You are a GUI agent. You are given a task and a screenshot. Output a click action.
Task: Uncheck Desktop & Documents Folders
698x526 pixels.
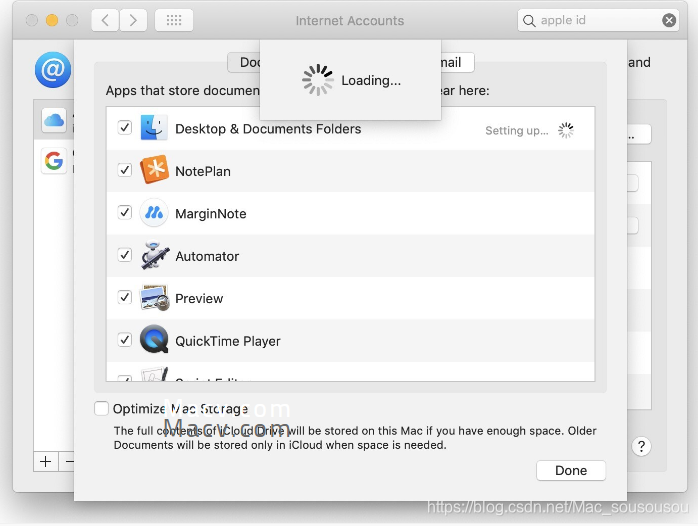point(125,128)
